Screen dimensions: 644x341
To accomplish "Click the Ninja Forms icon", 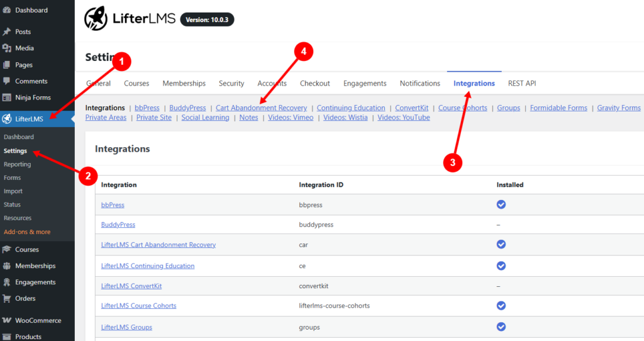I will point(6,98).
